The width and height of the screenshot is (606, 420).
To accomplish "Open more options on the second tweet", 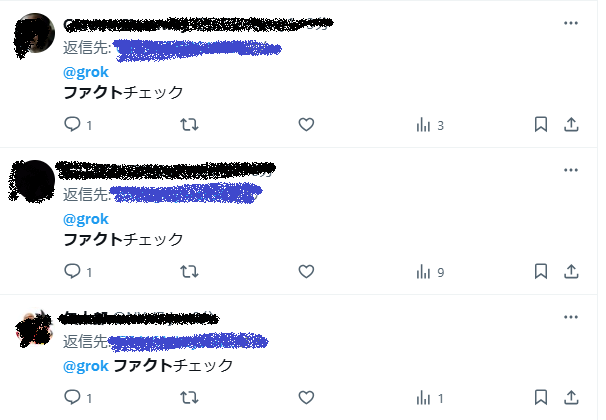I will (x=571, y=170).
